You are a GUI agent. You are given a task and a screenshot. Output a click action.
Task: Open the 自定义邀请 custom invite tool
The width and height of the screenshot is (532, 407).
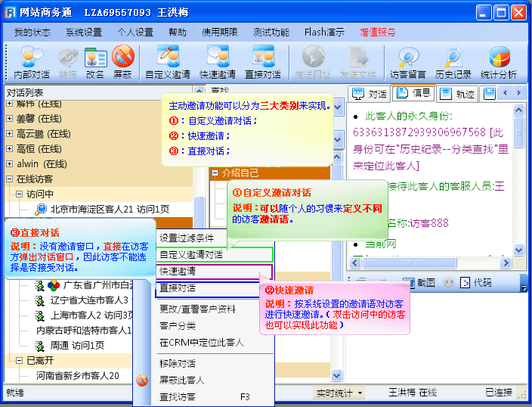(168, 62)
